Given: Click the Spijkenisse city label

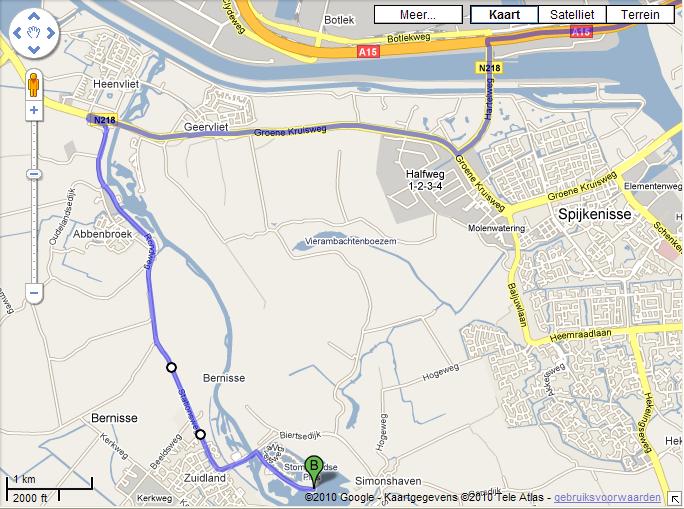Looking at the screenshot, I should coord(595,214).
